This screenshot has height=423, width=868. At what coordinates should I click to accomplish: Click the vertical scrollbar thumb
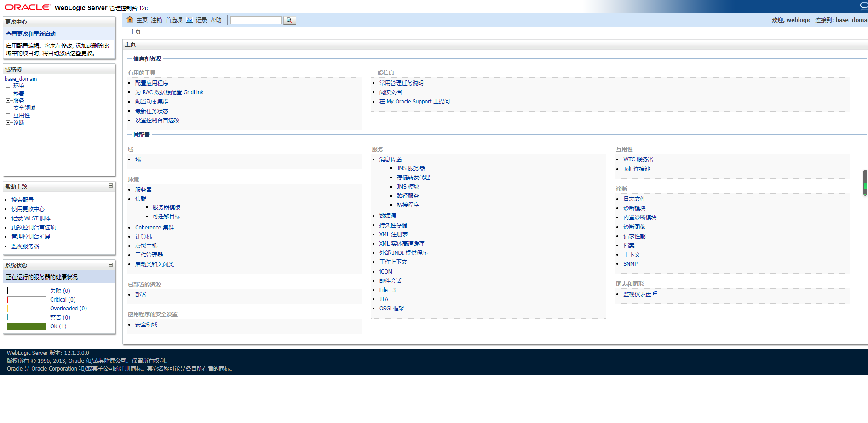[x=865, y=183]
